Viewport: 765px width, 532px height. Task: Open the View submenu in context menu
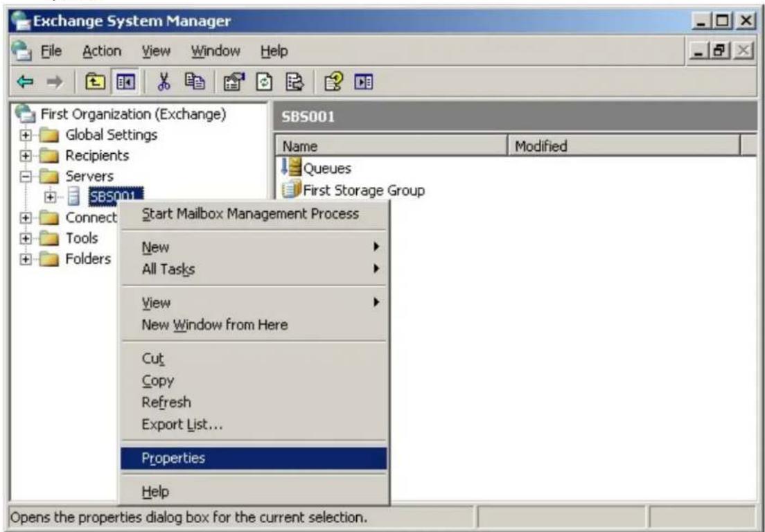254,303
